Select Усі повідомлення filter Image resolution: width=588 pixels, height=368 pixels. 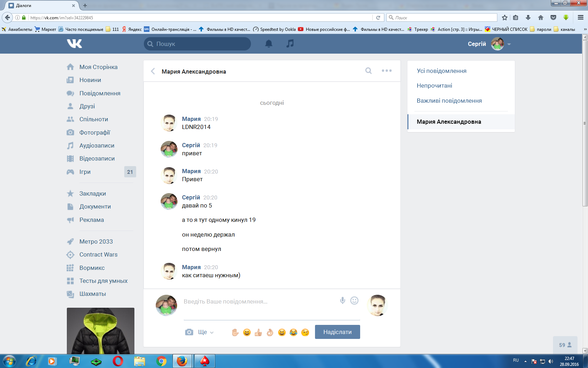pos(441,71)
